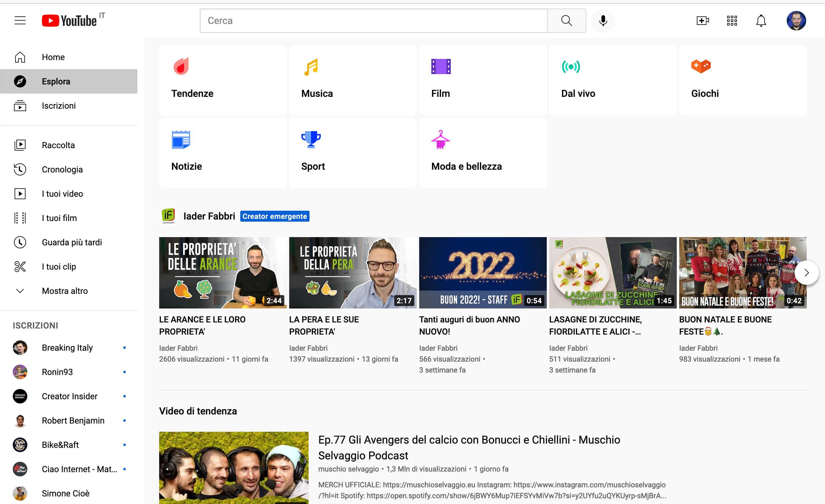Click Iader Fabbri under pear video
This screenshot has height=504, width=825.
[308, 348]
